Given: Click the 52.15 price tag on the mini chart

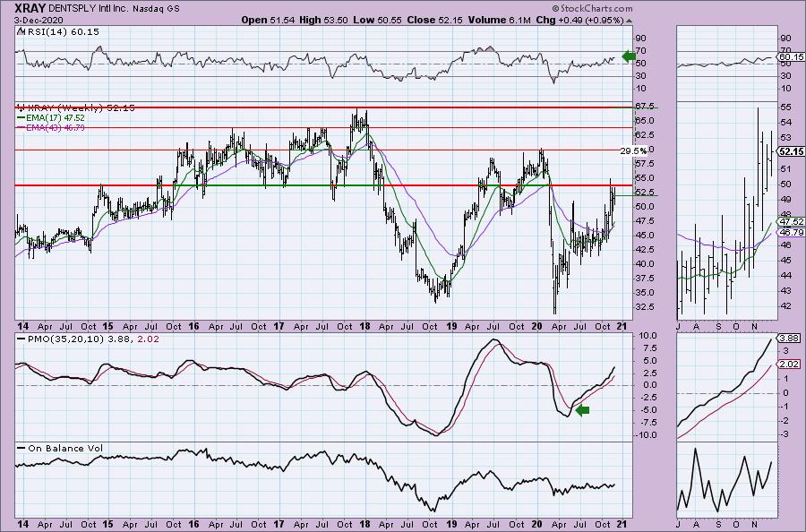Looking at the screenshot, I should 792,151.
